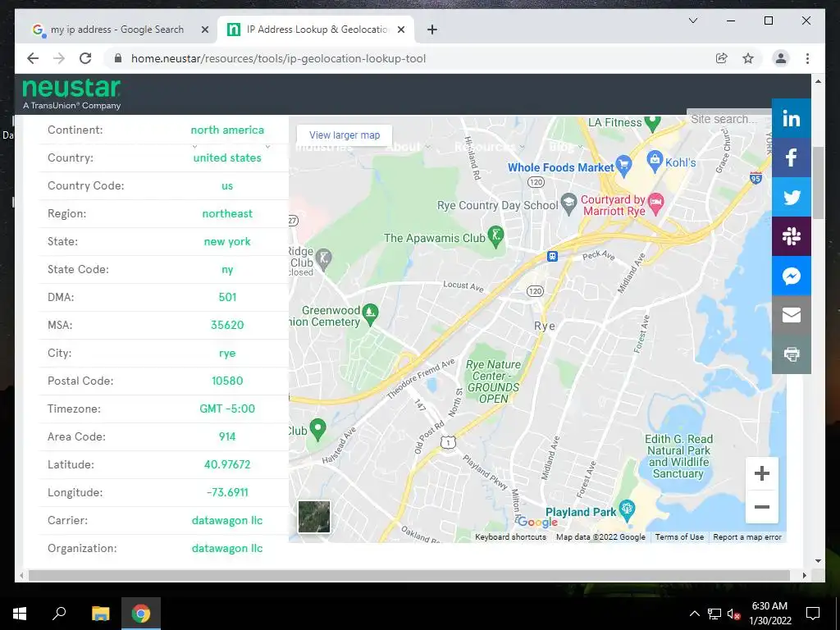
Task: Click the Google logo on map
Action: [x=537, y=522]
